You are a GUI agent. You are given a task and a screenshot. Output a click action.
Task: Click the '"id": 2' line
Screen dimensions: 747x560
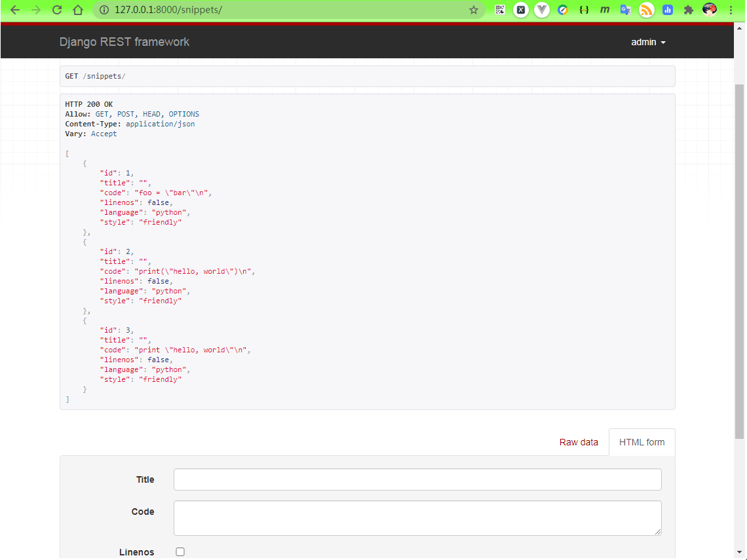[117, 252]
